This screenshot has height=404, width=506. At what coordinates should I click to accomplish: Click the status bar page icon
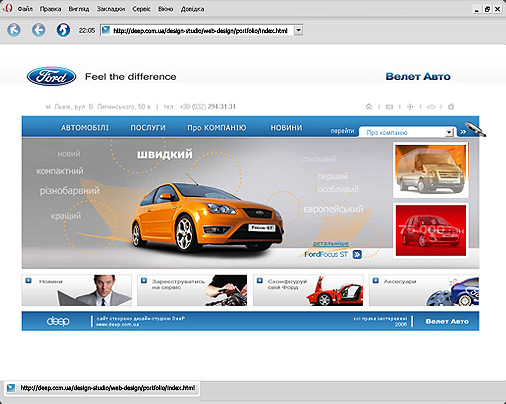(x=11, y=388)
